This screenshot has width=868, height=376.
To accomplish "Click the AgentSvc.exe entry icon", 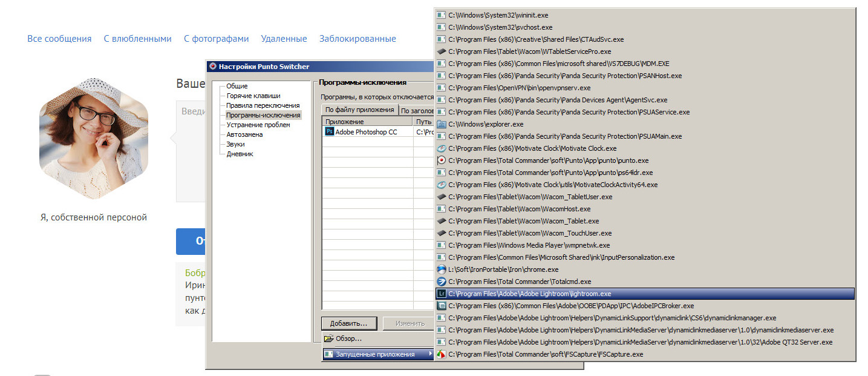I will click(441, 100).
